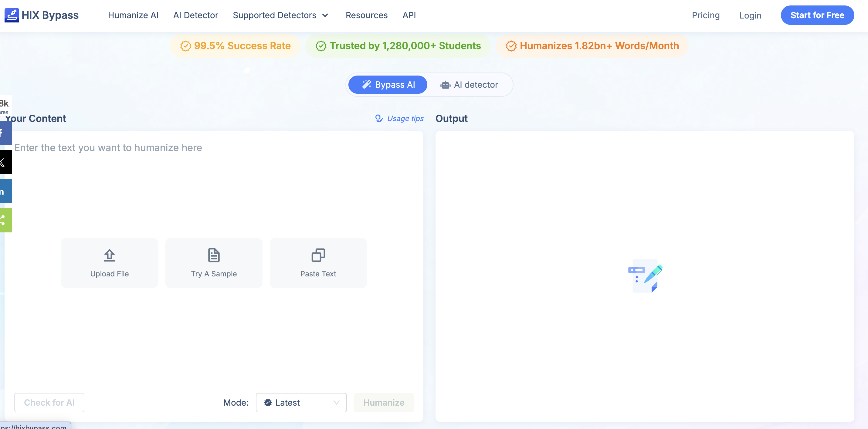The image size is (868, 429).
Task: Click the Mode dropdown chevron arrow
Action: tap(336, 402)
